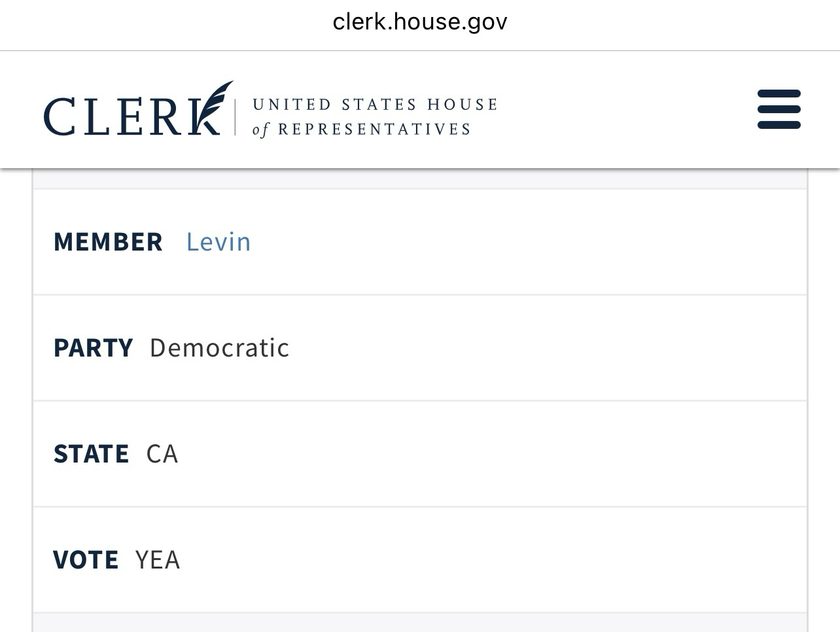Click the gray strip below the VOTE row
The height and width of the screenshot is (632, 840).
(x=420, y=622)
